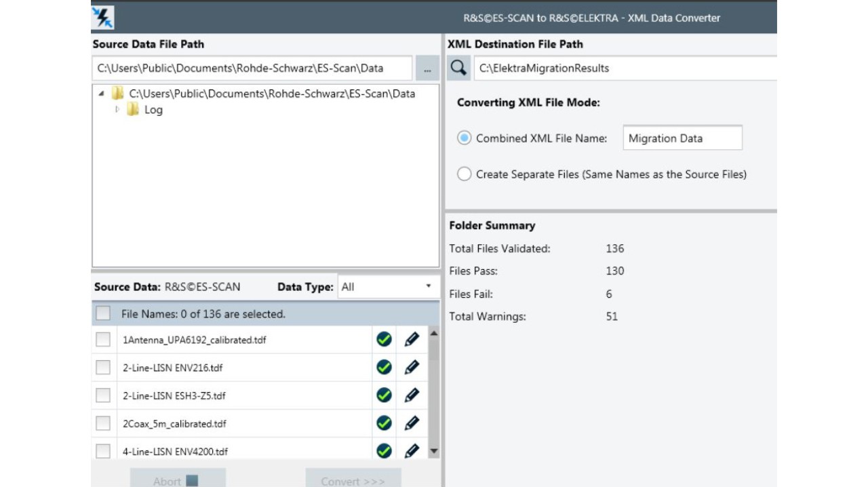Check the 1Antenna_UPA6192_calibrated.tdf checkbox
Screen dimensions: 868x487
click(103, 339)
